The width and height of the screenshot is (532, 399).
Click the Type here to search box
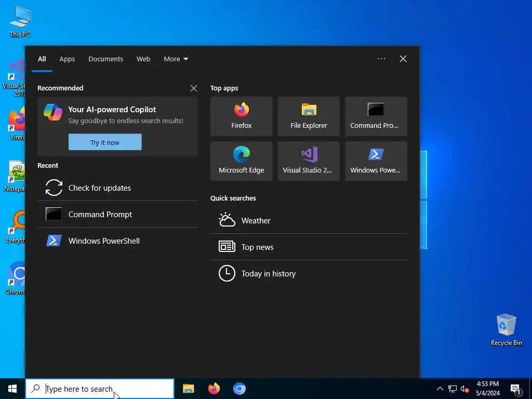(100, 389)
